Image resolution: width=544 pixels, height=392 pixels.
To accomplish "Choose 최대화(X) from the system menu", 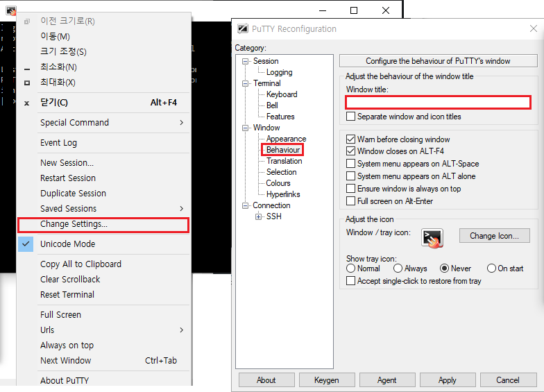I will click(103, 82).
